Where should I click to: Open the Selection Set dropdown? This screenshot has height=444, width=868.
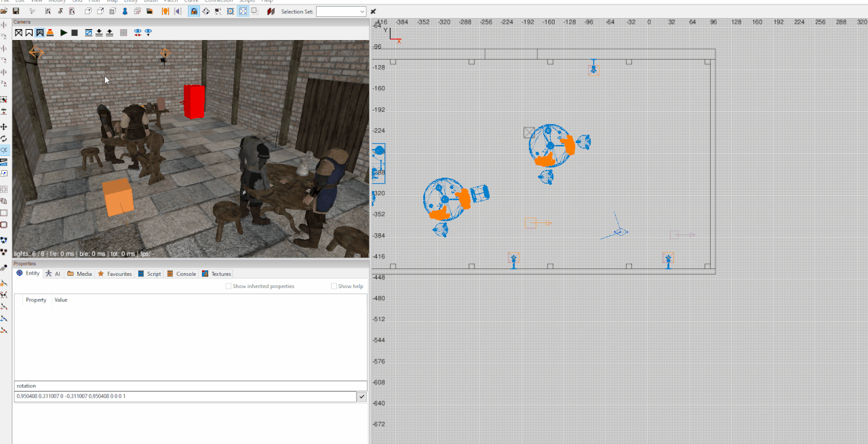(x=341, y=12)
